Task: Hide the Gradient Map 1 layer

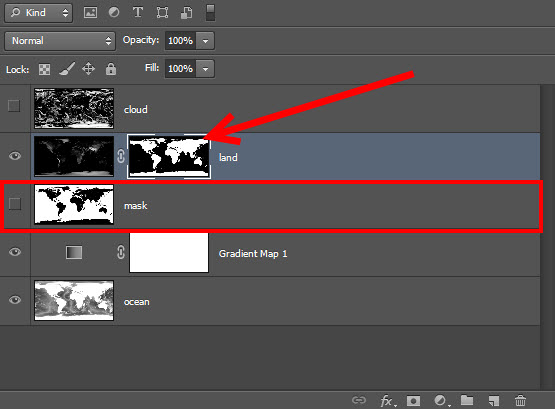Action: pyautogui.click(x=15, y=252)
